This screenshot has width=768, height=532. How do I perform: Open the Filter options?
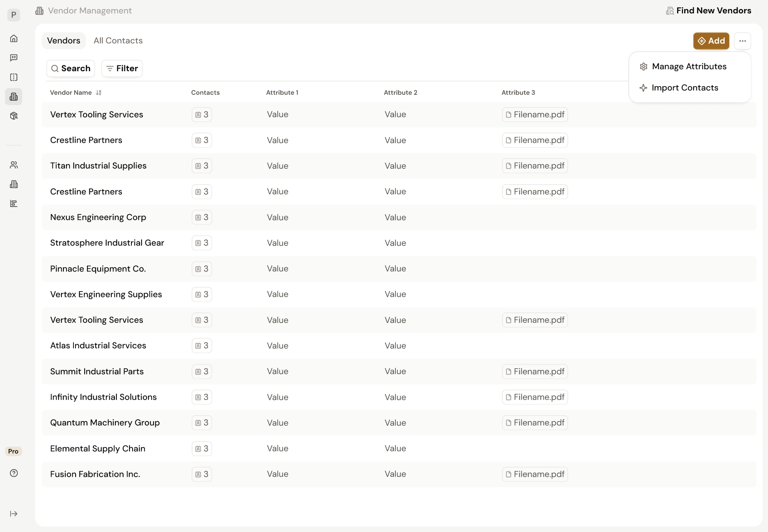(122, 68)
